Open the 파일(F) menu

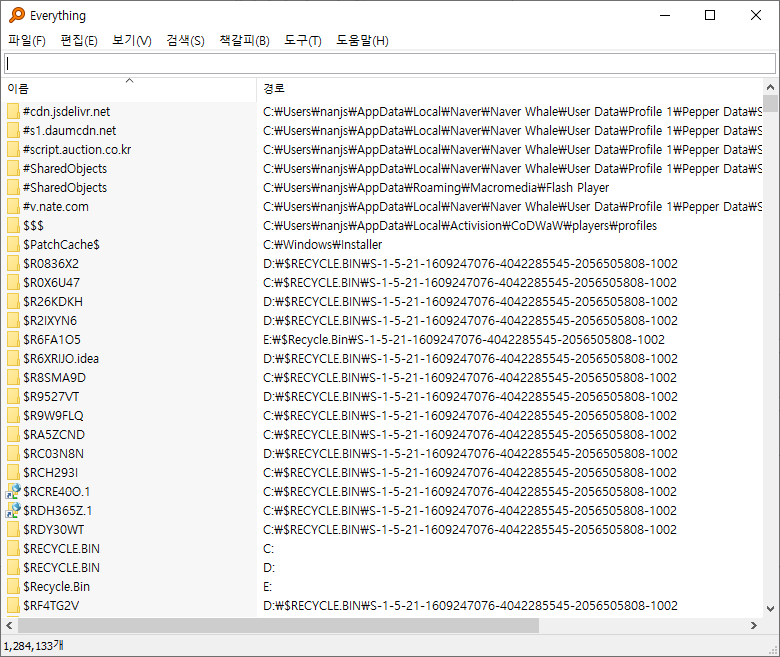[x=27, y=41]
